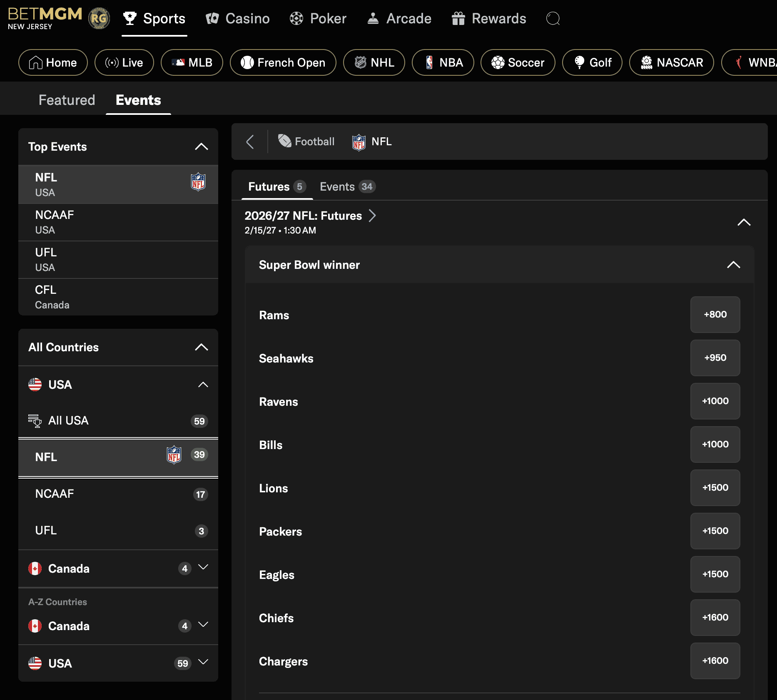Click the French Open tennis ball icon
The width and height of the screenshot is (777, 700).
coord(247,62)
